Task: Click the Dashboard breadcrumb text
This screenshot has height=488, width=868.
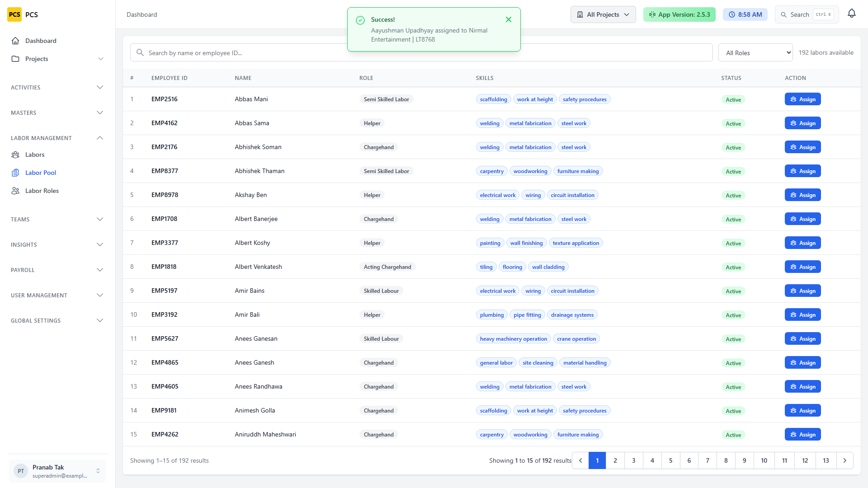Action: coord(142,14)
